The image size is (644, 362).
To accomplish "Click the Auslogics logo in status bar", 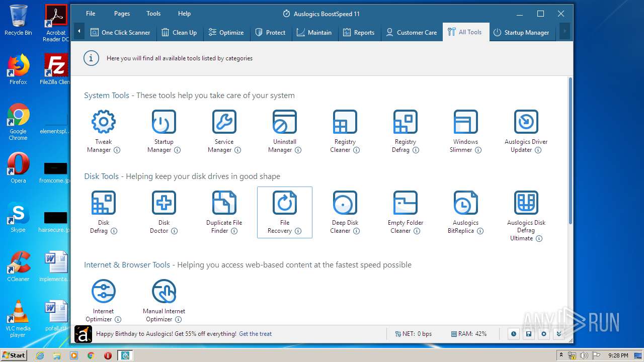I will [83, 334].
